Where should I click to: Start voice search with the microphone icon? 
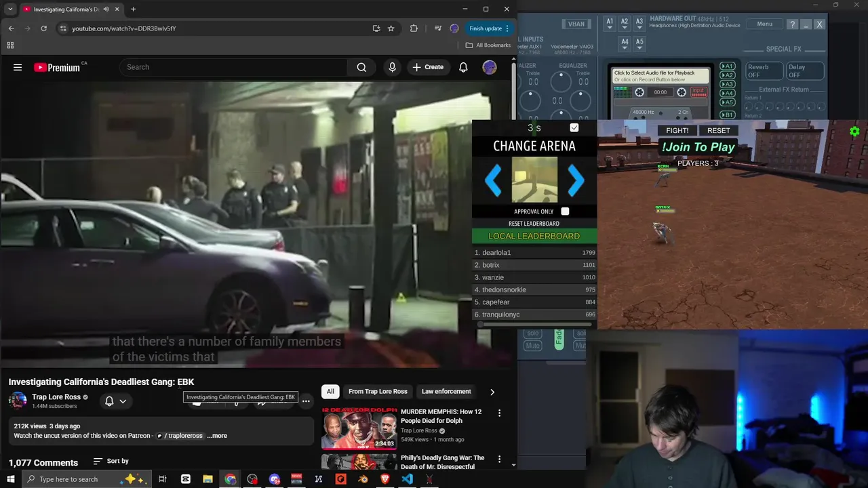coord(392,67)
